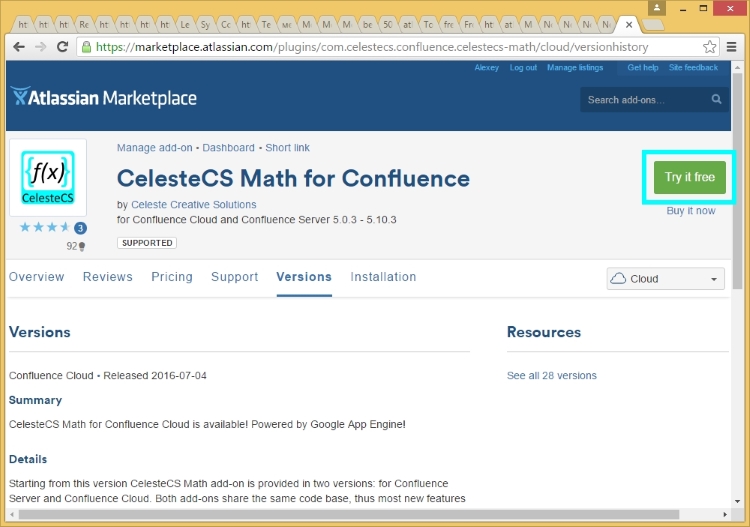Click the Atlassian Marketplace logo
The width and height of the screenshot is (750, 527).
coord(103,98)
